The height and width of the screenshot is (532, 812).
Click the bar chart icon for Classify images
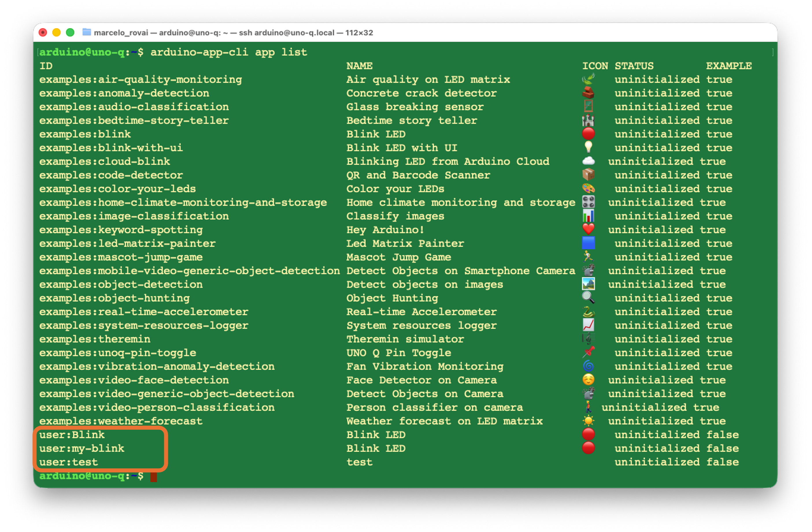point(588,216)
